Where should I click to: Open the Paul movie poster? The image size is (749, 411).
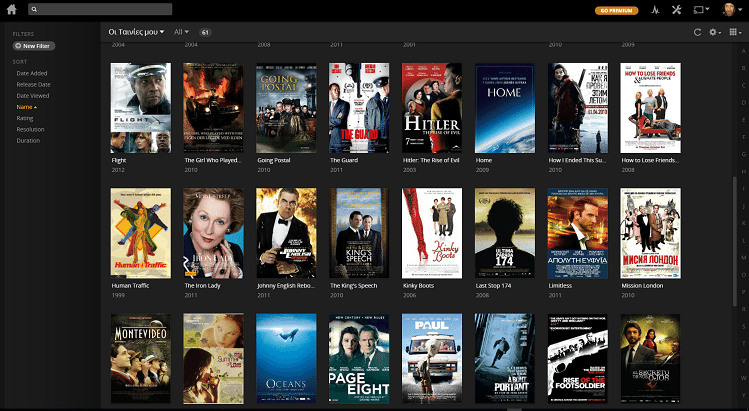pos(432,358)
